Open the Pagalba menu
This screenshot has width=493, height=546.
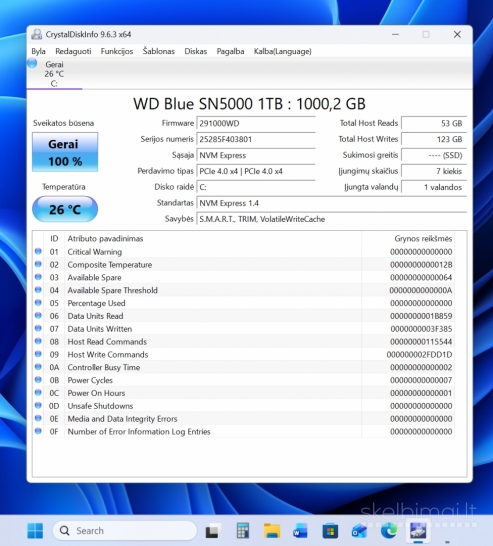[230, 51]
